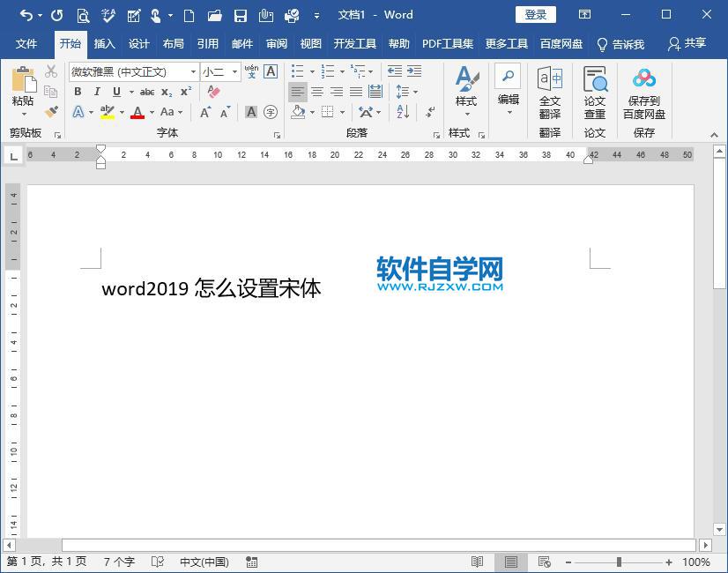728x573 pixels.
Task: Select the 全文翻译 translation icon
Action: pyautogui.click(x=549, y=93)
